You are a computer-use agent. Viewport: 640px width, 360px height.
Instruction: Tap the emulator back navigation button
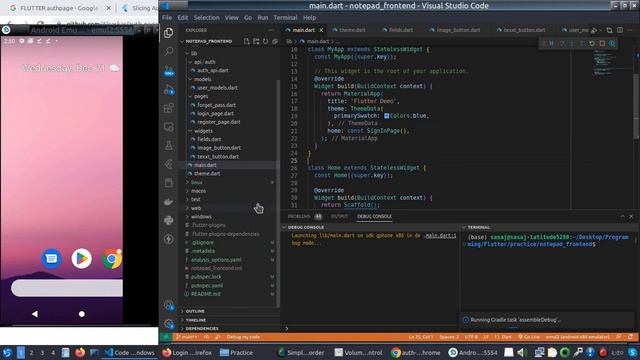35,314
